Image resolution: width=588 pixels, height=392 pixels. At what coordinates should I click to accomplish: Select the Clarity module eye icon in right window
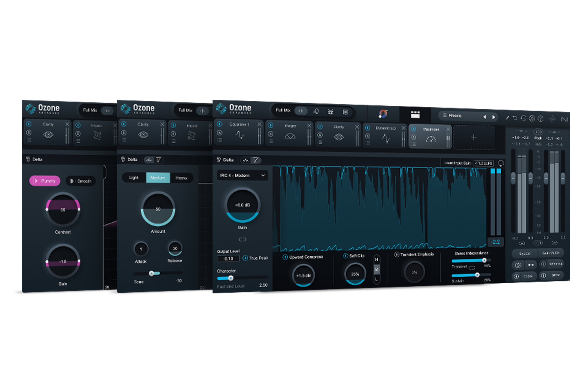coord(339,137)
